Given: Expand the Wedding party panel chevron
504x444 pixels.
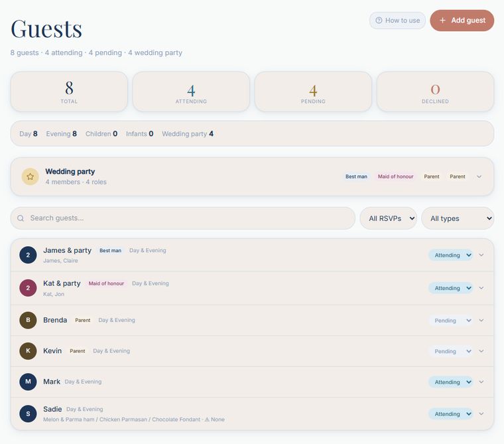Looking at the screenshot, I should (479, 177).
